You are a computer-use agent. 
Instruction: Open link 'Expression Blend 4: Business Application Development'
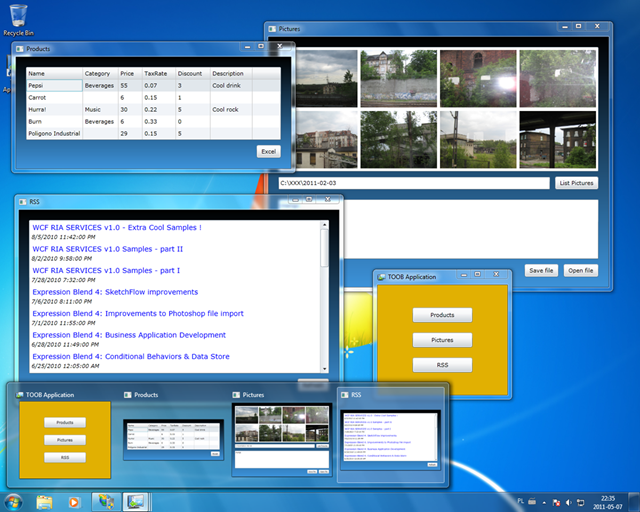[129, 335]
